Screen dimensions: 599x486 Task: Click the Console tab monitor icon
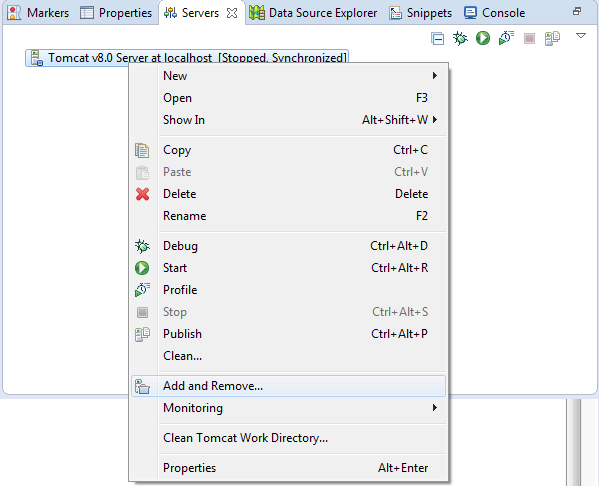(470, 13)
